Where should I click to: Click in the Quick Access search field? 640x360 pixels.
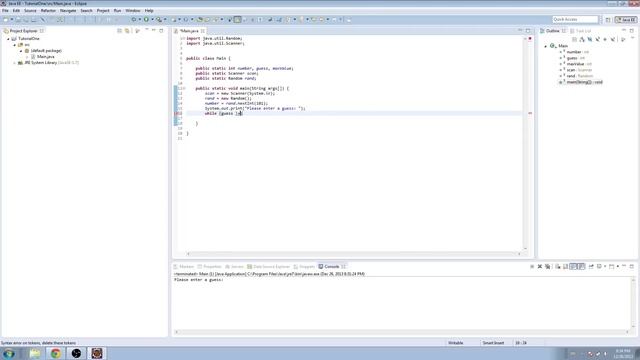click(x=575, y=19)
